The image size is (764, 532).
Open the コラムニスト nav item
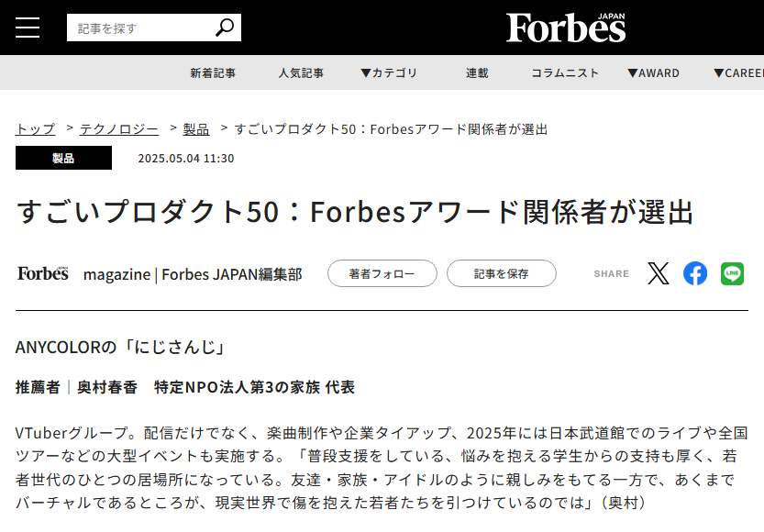565,73
